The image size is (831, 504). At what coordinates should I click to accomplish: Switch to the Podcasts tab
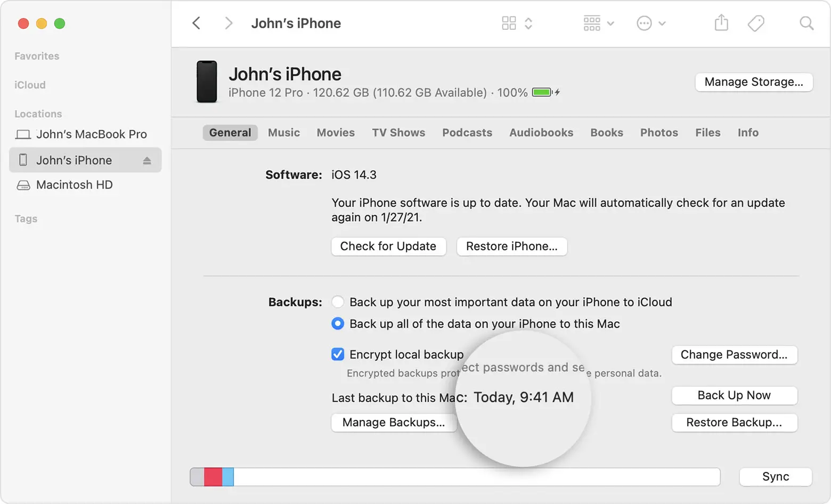point(467,132)
